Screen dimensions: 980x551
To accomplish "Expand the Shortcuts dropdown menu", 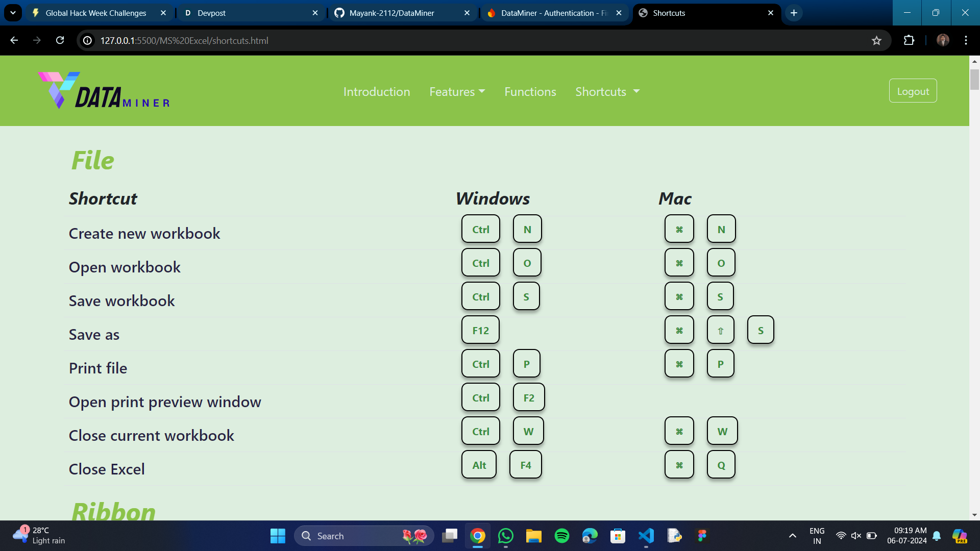I will tap(607, 92).
